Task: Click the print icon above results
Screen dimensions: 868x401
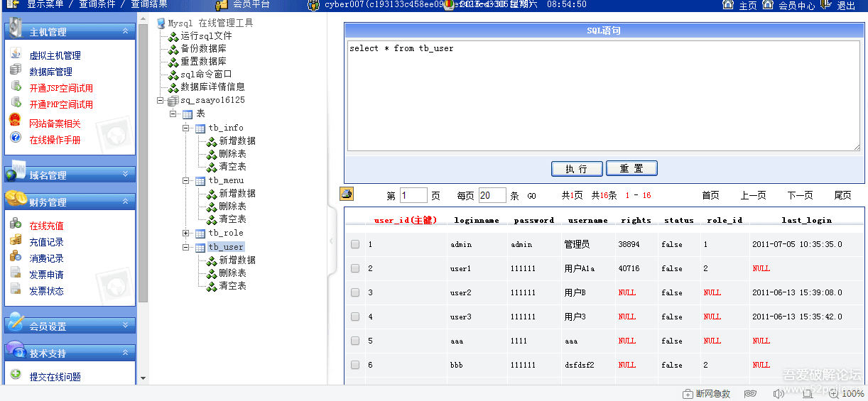Action: coord(347,194)
